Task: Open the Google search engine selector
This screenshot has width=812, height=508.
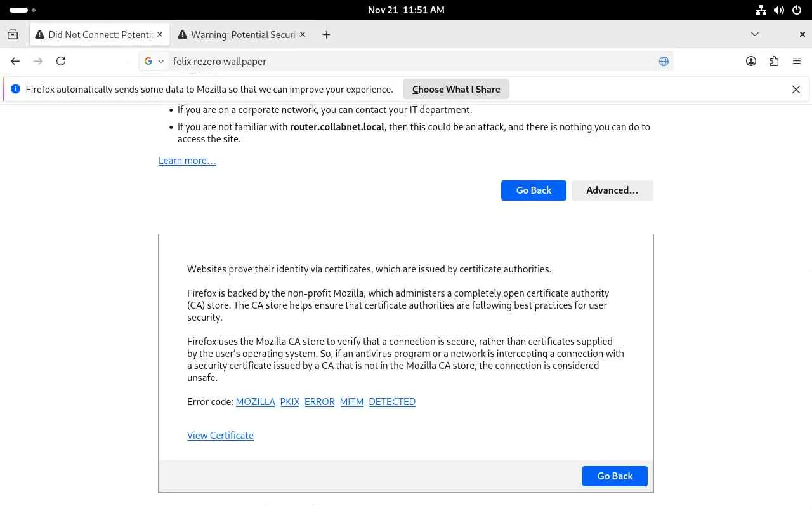Action: point(154,61)
